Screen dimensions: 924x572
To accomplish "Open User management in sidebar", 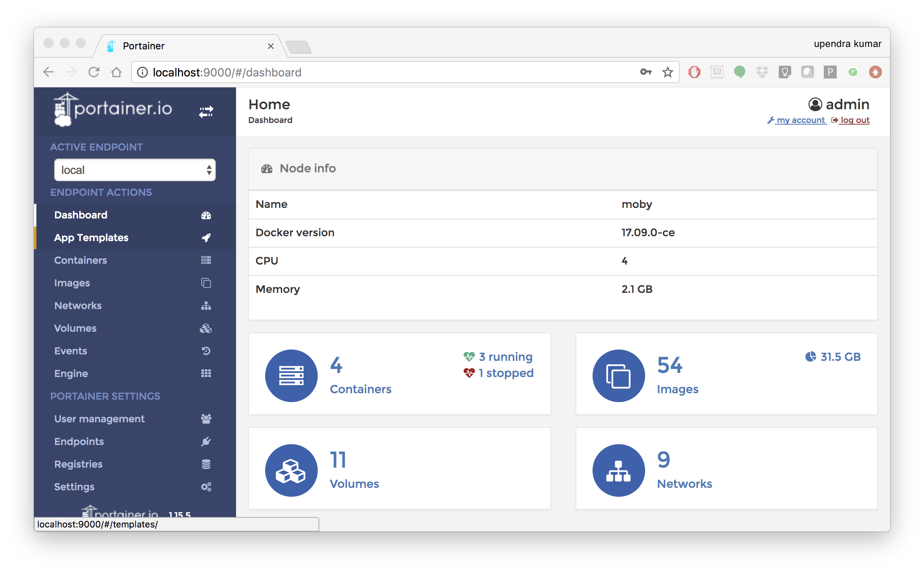I will tap(135, 419).
